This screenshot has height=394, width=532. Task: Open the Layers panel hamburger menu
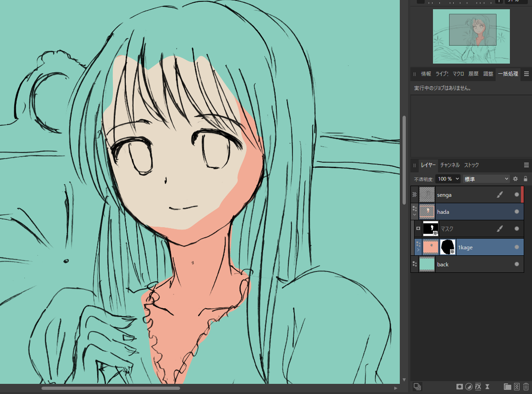(526, 165)
